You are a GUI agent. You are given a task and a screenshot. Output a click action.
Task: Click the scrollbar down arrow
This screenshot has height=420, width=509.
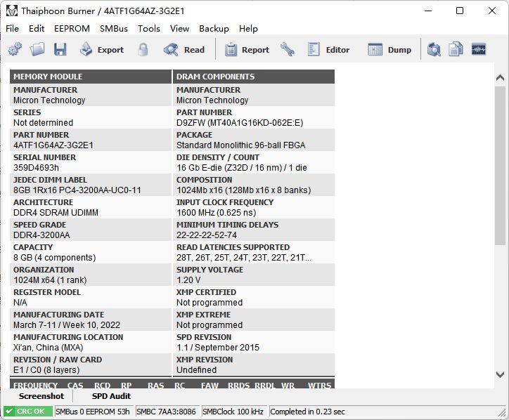[501, 374]
